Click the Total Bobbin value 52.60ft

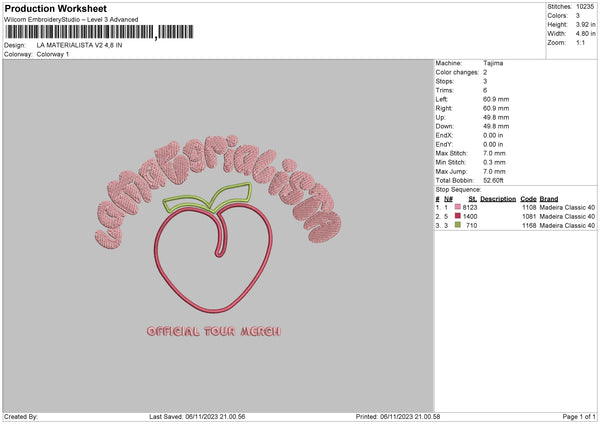493,180
